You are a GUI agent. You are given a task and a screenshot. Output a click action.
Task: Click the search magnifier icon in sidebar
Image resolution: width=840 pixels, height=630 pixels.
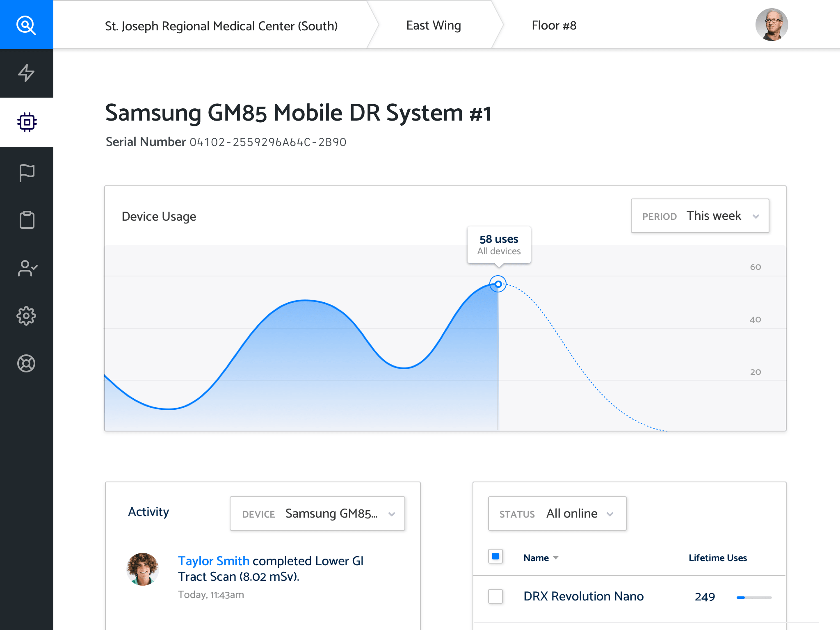(x=26, y=25)
